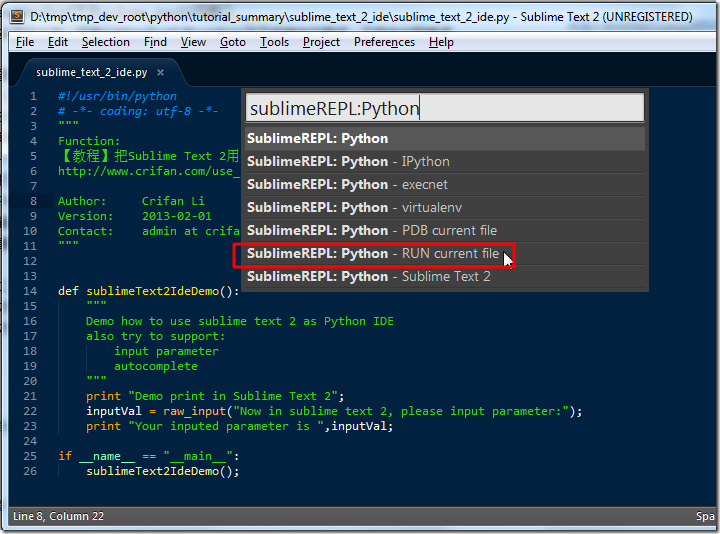Click the 'Contact:' line text
This screenshot has width=720, height=534.
[x=149, y=231]
